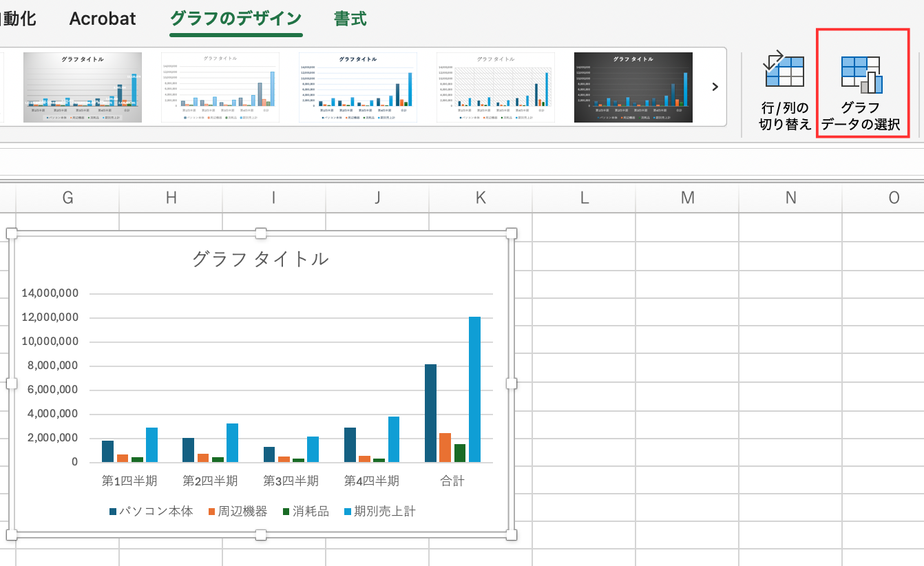924x566 pixels.
Task: Click the chart's top-right resize handle
Action: coord(511,233)
